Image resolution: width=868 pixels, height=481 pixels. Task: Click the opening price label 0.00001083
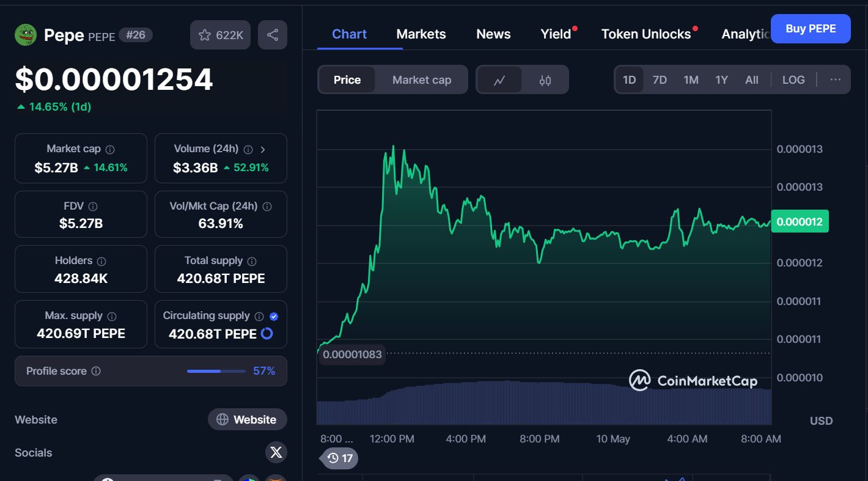click(x=352, y=354)
